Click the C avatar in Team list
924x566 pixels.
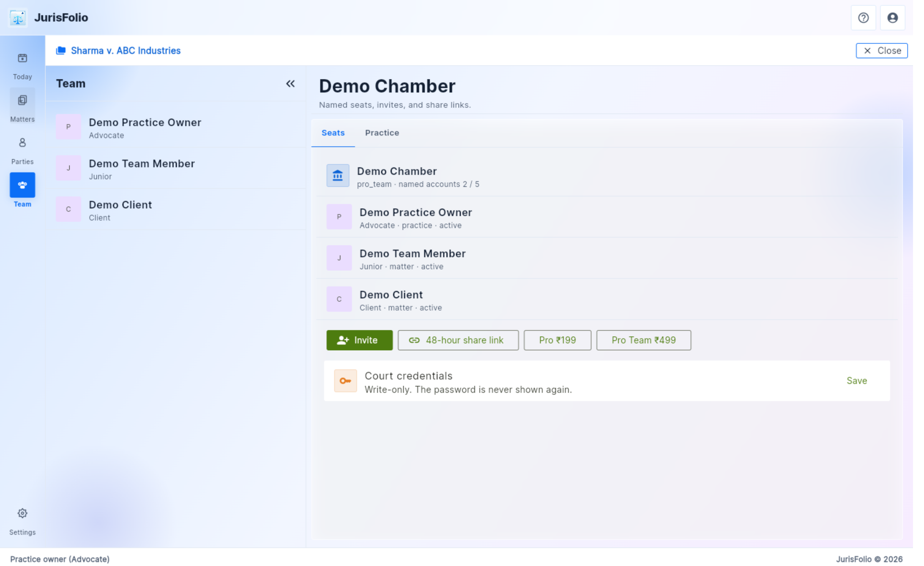click(68, 209)
